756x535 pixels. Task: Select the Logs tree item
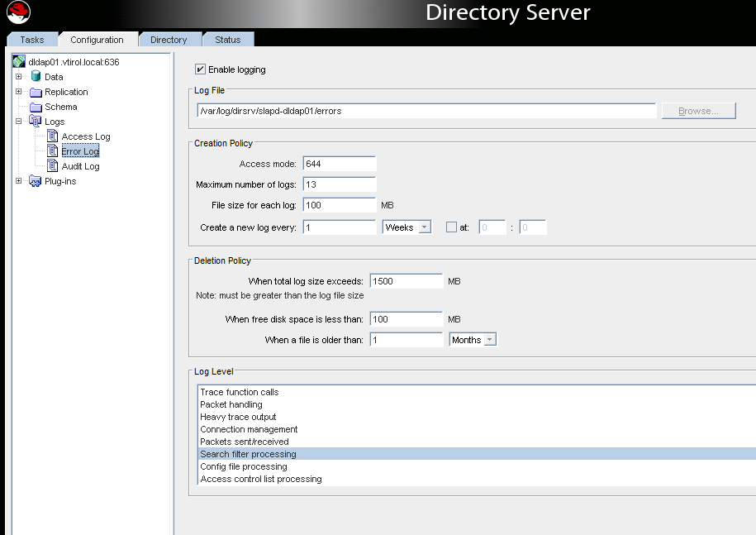(x=55, y=122)
